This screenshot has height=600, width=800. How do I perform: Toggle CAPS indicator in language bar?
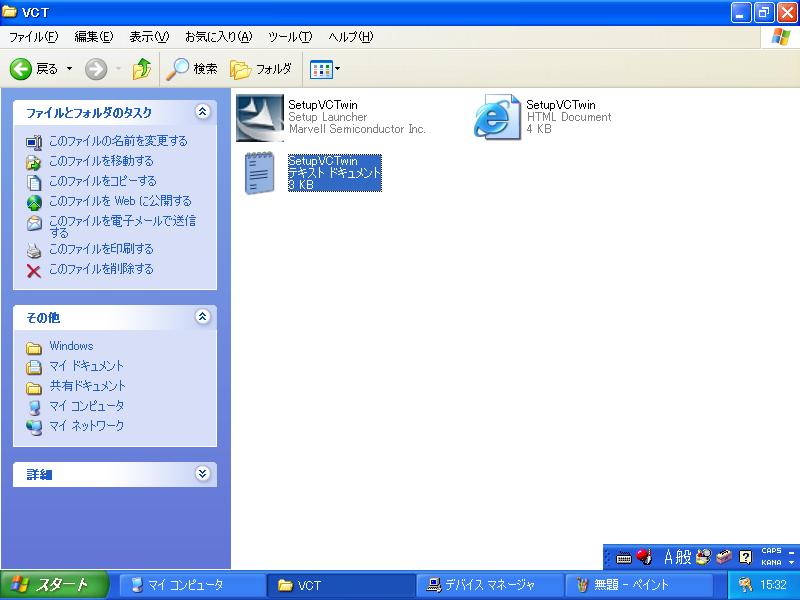771,551
